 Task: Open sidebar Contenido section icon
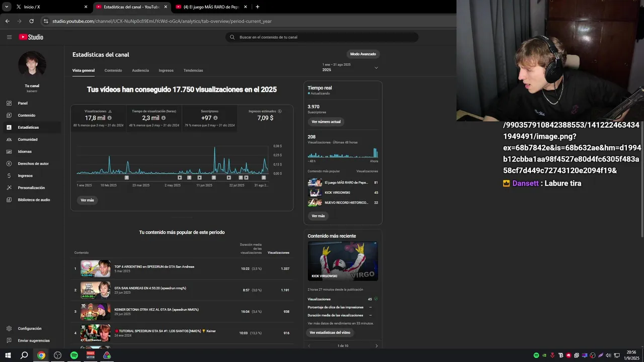coord(9,115)
